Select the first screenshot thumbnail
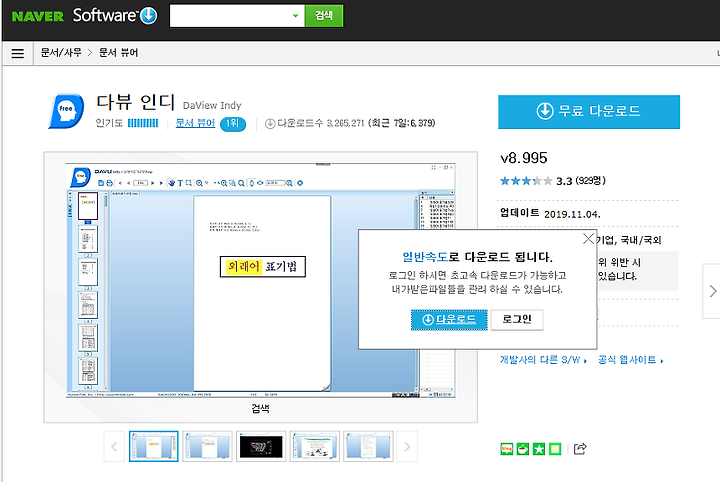The image size is (720, 482). point(154,446)
